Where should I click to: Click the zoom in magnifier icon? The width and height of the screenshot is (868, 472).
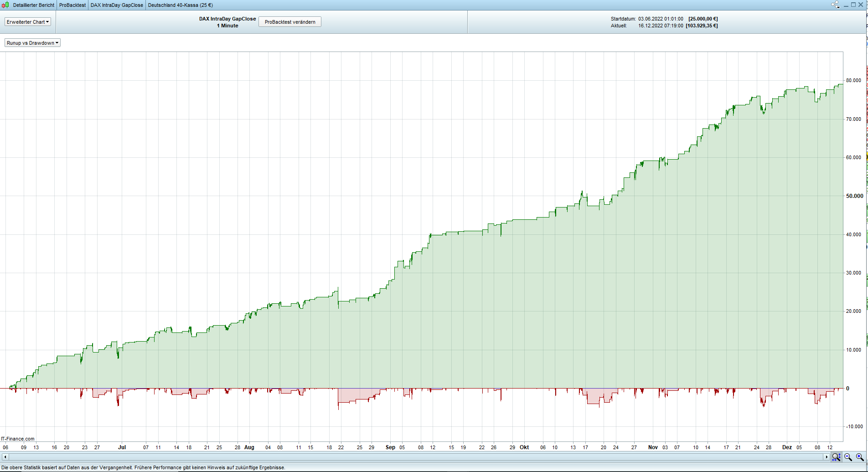click(x=860, y=457)
